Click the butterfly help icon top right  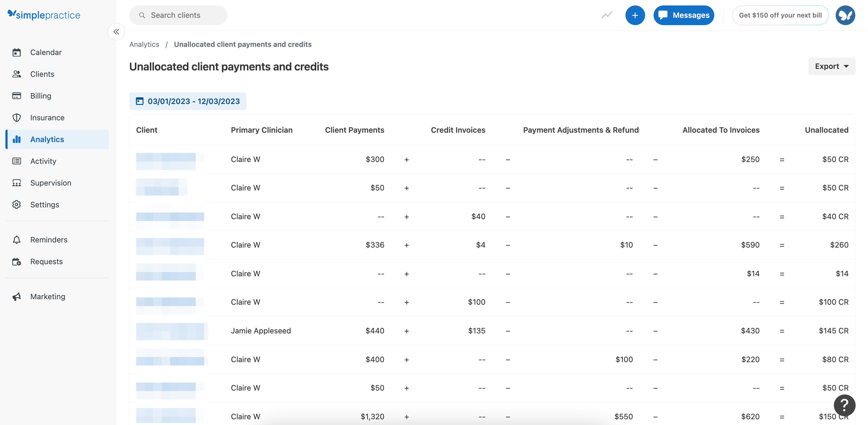click(845, 15)
